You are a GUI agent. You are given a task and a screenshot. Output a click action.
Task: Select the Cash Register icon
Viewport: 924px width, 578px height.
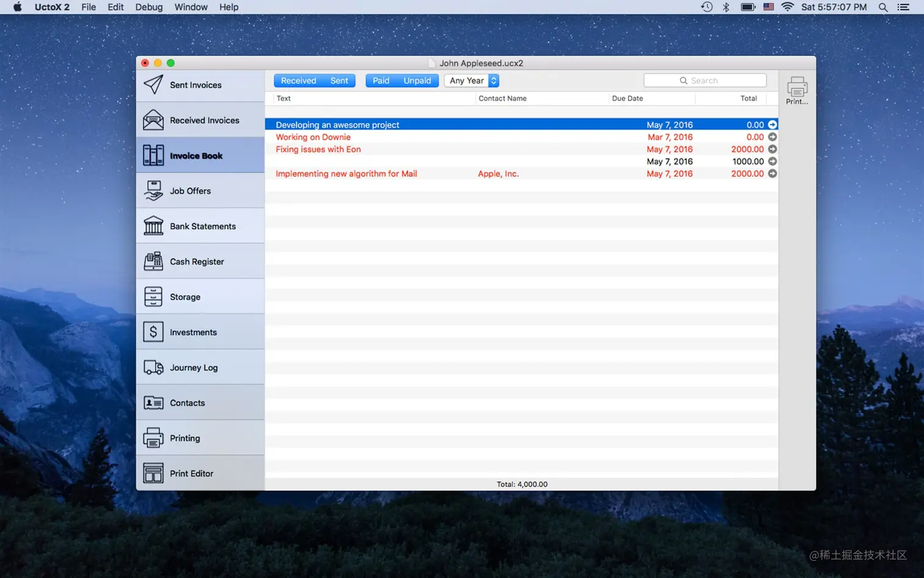click(x=153, y=261)
